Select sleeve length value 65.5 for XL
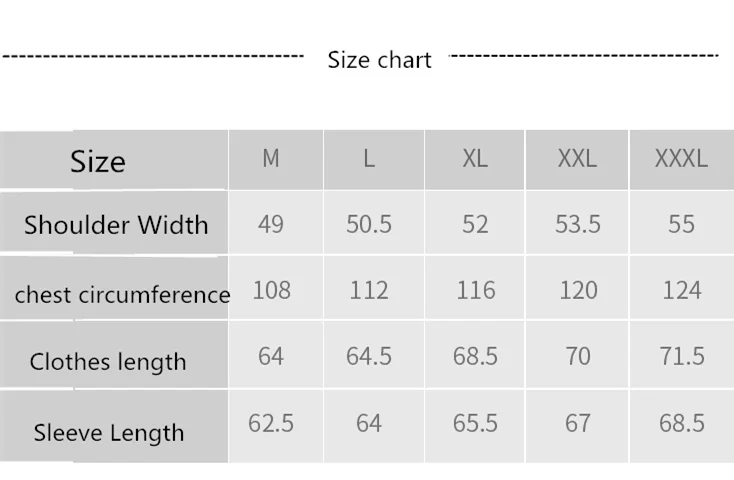The image size is (734, 480). click(x=475, y=423)
